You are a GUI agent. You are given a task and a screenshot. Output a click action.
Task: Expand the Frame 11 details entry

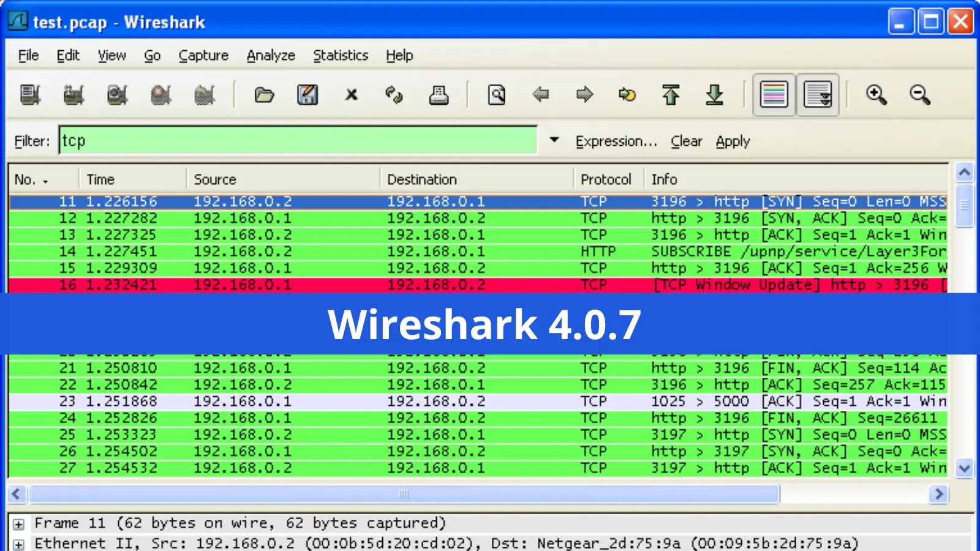point(18,523)
